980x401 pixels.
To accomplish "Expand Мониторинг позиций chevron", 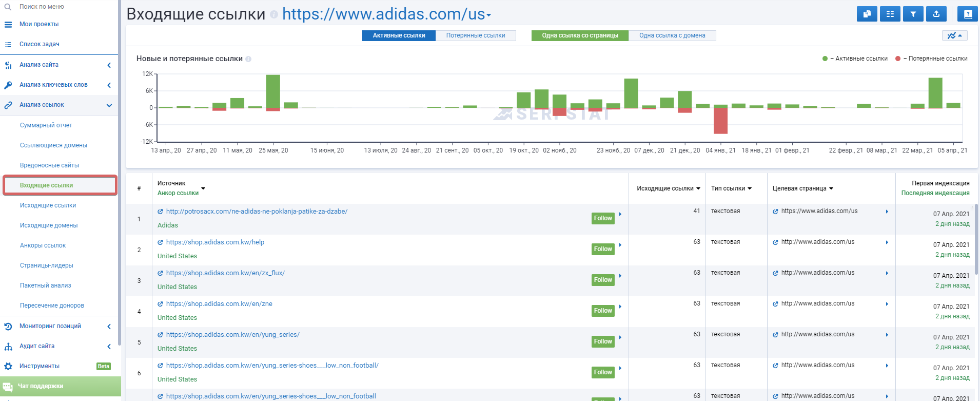I will tap(109, 327).
